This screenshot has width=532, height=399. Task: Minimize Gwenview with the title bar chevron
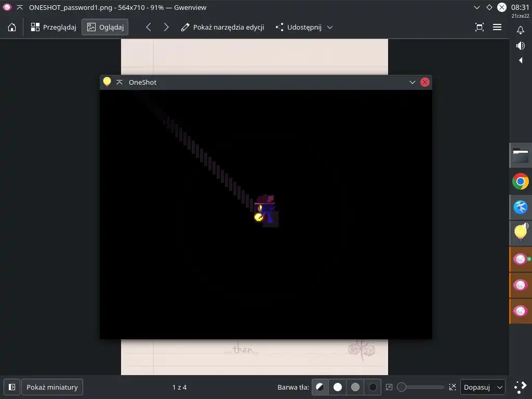(477, 7)
